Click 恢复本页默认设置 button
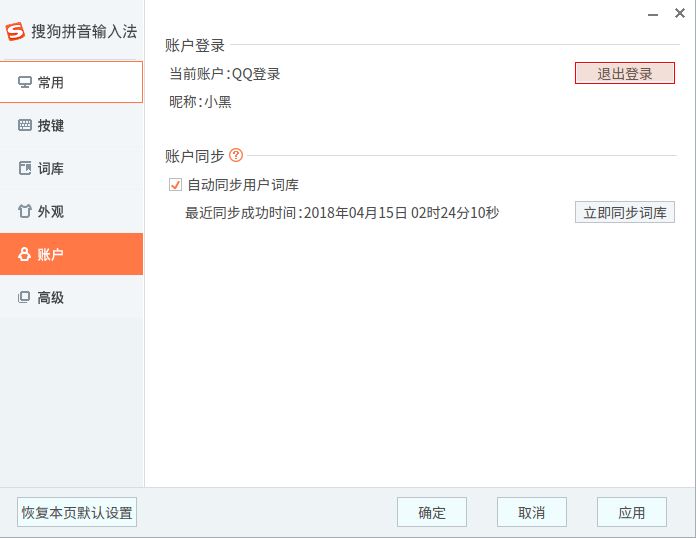The width and height of the screenshot is (696, 538). (77, 512)
